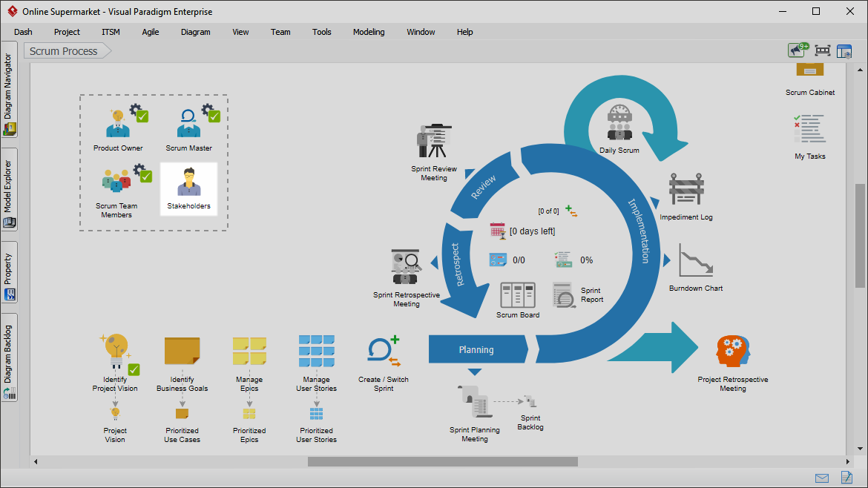The height and width of the screenshot is (488, 868).
Task: Expand the Property side panel
Action: point(9,271)
